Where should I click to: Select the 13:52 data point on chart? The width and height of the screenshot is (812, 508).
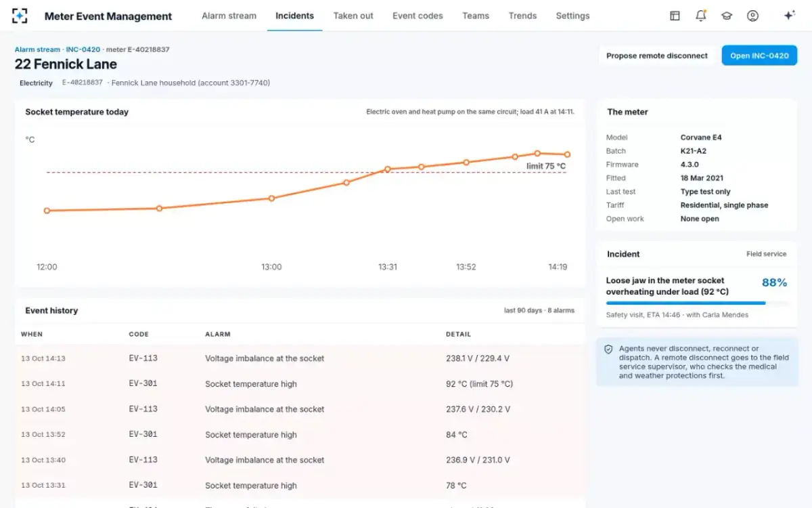tap(466, 163)
